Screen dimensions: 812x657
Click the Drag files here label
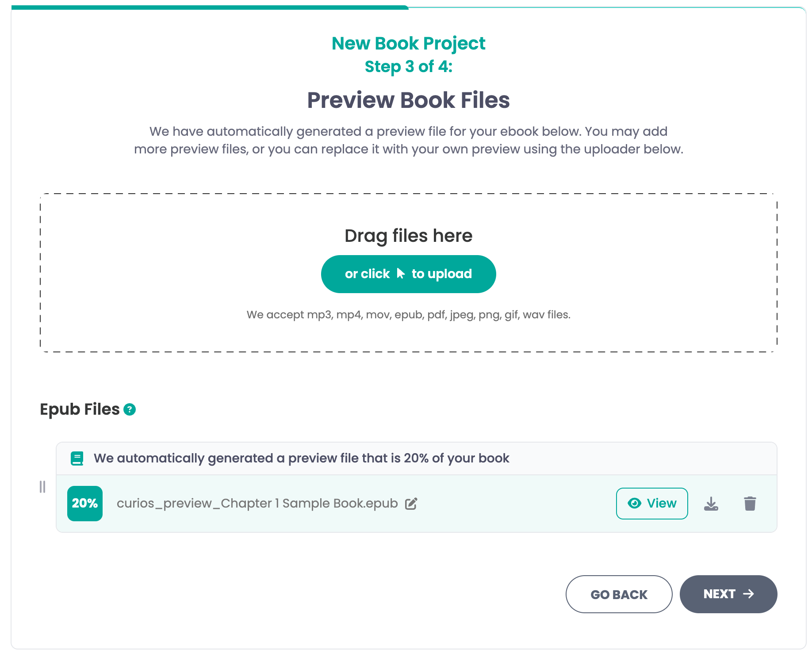click(x=408, y=236)
